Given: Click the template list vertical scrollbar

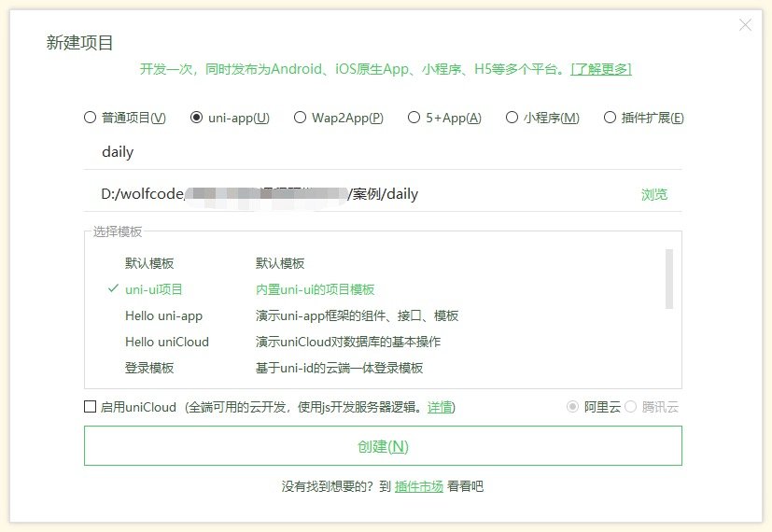Looking at the screenshot, I should [x=668, y=278].
